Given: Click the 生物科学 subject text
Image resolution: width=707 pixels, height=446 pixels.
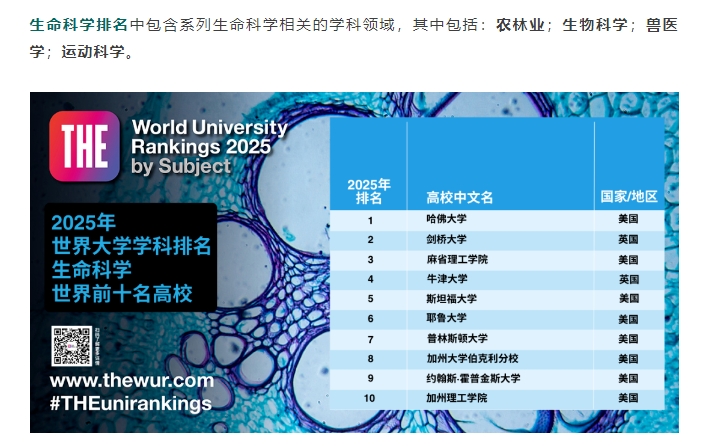Looking at the screenshot, I should [x=595, y=24].
